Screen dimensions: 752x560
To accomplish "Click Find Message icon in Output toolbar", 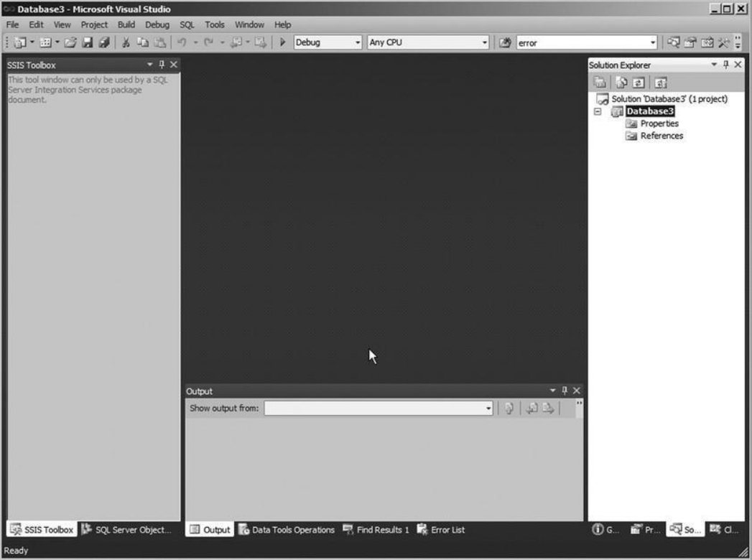I will tap(509, 408).
